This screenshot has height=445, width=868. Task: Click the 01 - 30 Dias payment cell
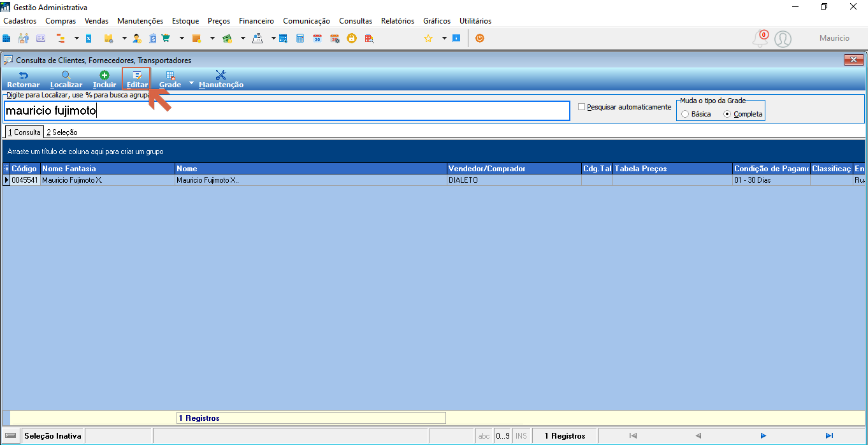point(771,180)
